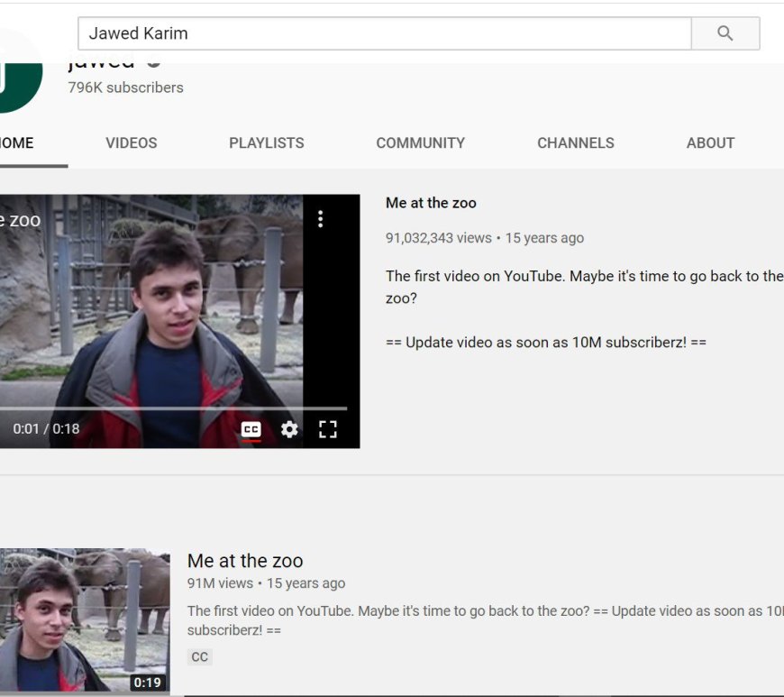Open the featured 'Me at the zoo' title link
This screenshot has height=697, width=784.
click(x=431, y=203)
